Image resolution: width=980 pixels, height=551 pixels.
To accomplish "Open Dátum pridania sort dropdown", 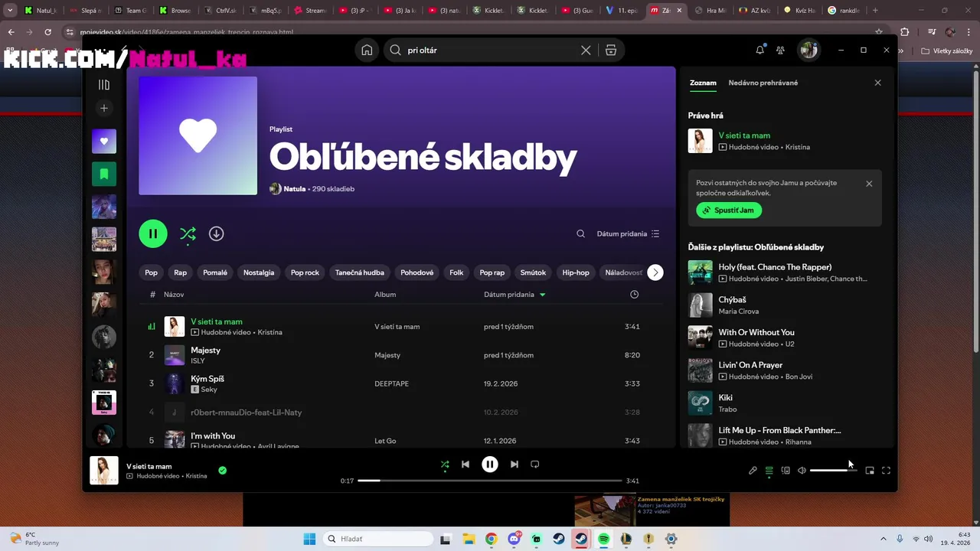I will click(628, 233).
